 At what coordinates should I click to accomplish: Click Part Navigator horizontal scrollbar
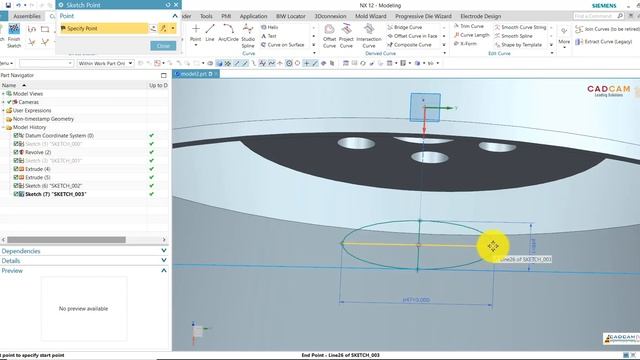click(x=66, y=240)
